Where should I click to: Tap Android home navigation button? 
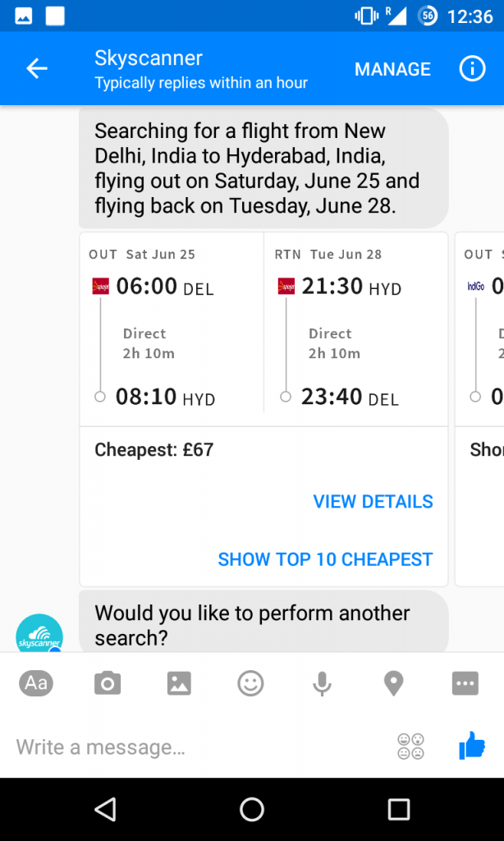(252, 809)
